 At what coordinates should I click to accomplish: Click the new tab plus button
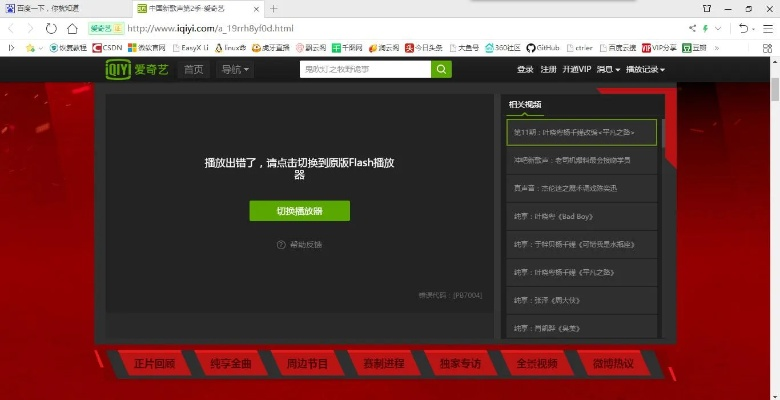274,8
